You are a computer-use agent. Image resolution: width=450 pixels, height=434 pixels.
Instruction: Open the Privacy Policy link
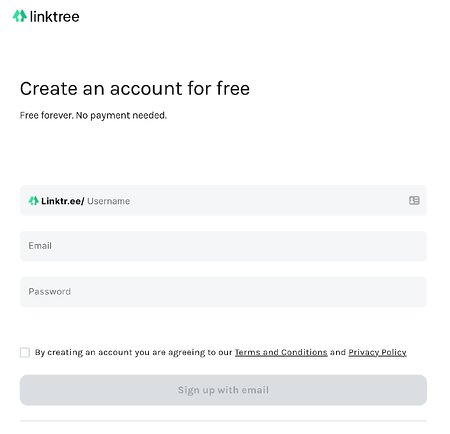(377, 352)
